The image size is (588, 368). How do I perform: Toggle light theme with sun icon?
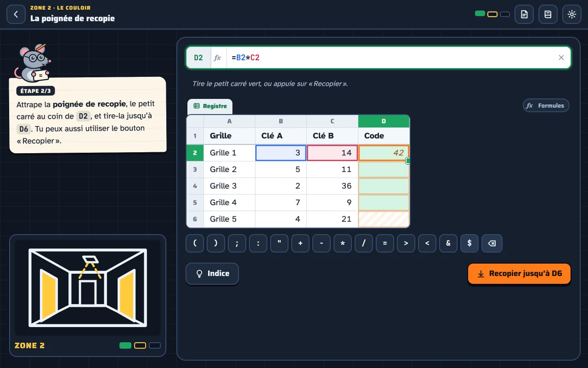point(572,14)
